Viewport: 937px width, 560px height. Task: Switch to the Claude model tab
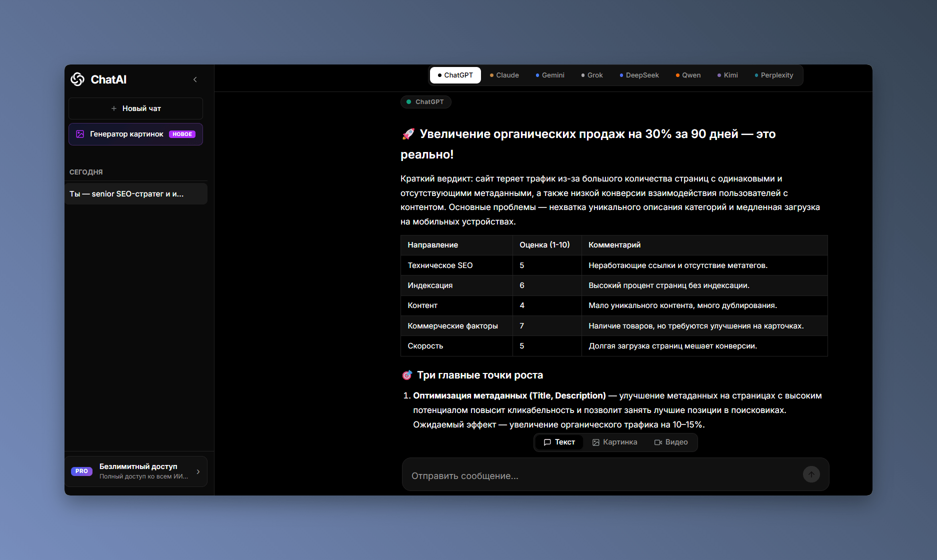pyautogui.click(x=504, y=75)
